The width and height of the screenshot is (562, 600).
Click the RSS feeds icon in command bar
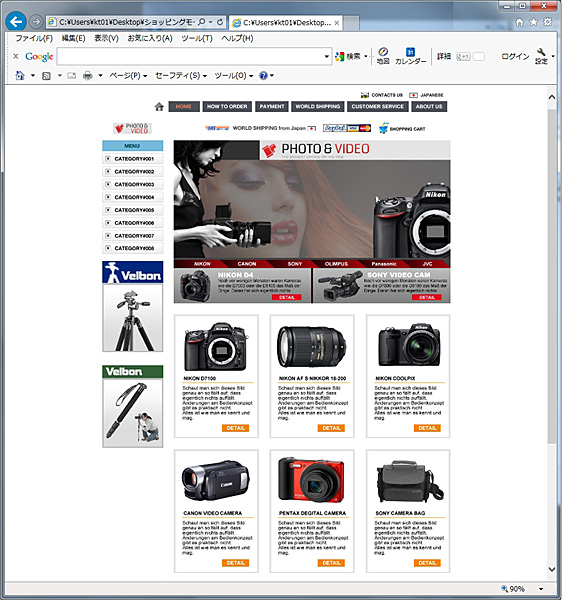(46, 76)
